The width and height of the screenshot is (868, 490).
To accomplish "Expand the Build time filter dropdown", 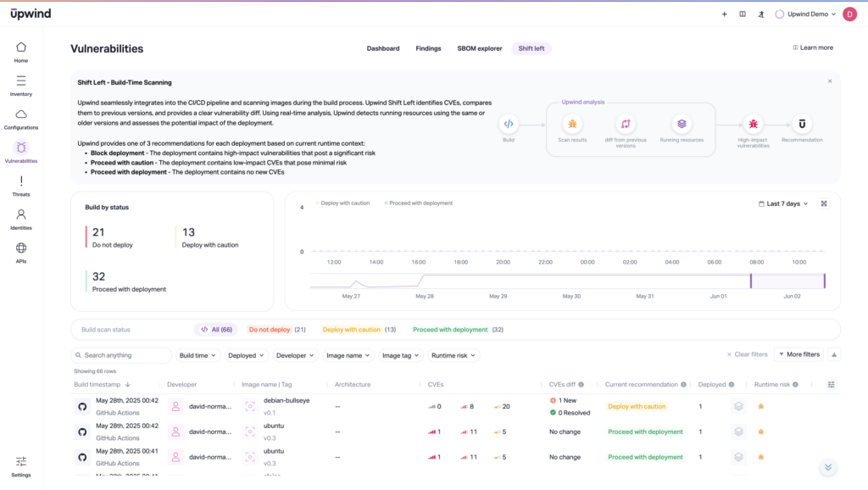I will (x=198, y=356).
